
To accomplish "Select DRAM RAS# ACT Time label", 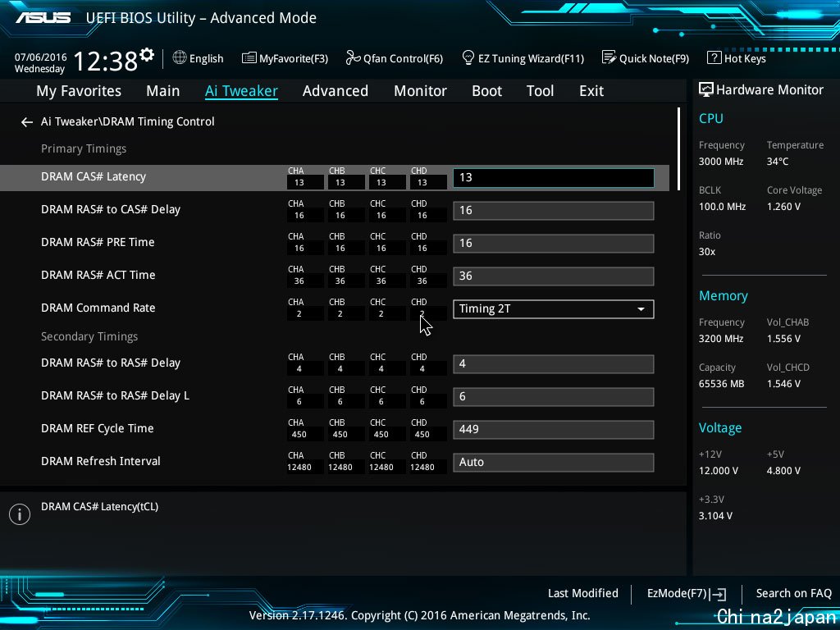I will click(98, 275).
